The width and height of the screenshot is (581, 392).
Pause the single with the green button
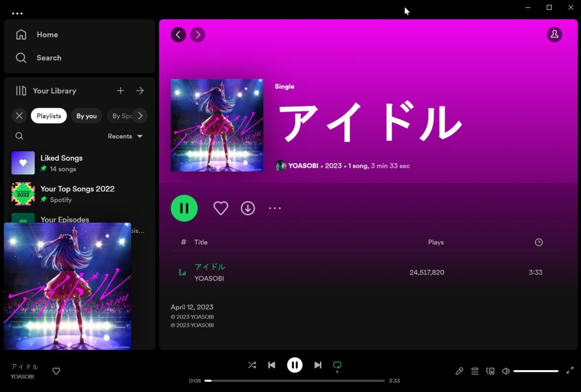tap(184, 208)
